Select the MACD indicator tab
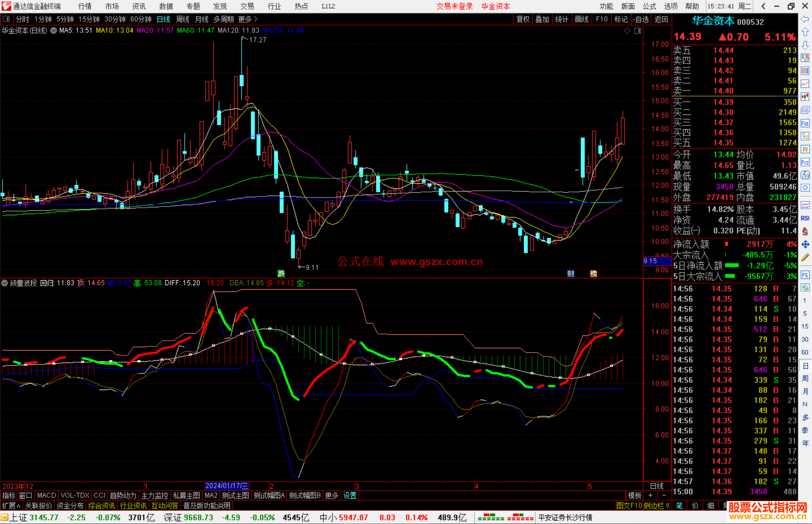This screenshot has height=524, width=812. pyautogui.click(x=46, y=495)
